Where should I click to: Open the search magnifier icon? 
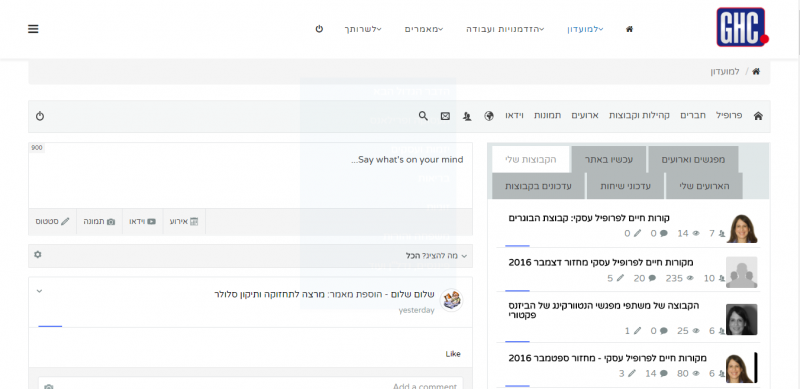(423, 116)
